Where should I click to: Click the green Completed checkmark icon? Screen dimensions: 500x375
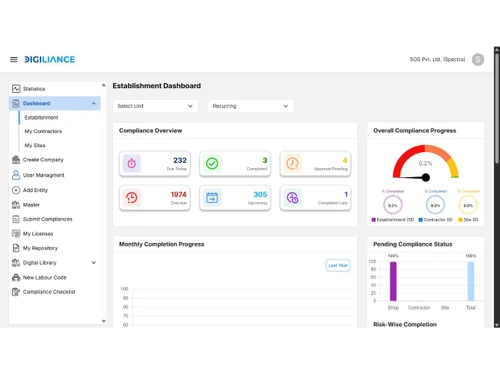(212, 163)
